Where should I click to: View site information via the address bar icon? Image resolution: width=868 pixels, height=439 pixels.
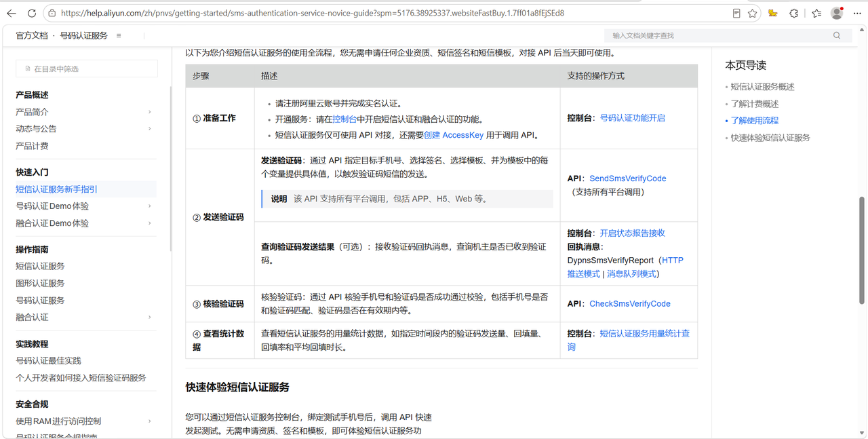52,13
